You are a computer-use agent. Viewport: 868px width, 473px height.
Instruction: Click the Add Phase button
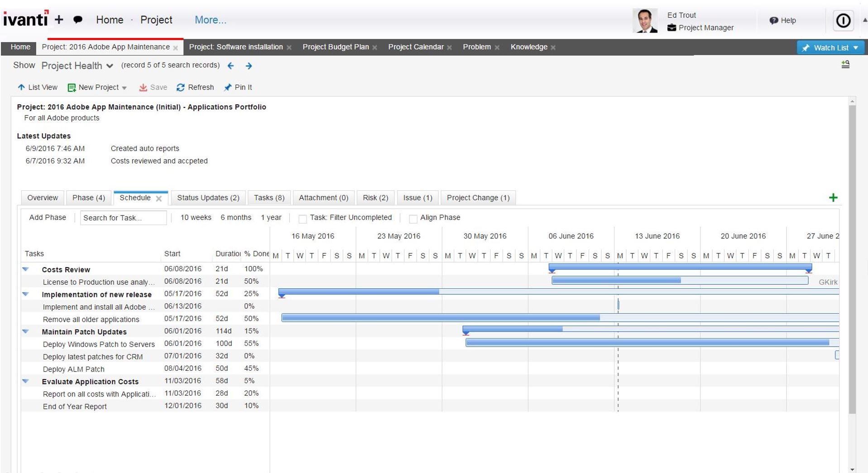coord(47,217)
